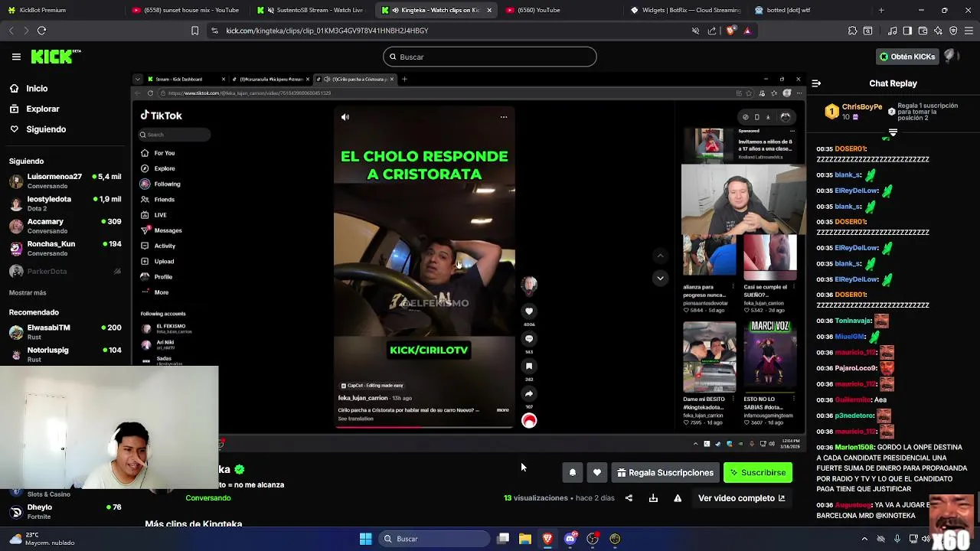The height and width of the screenshot is (551, 980).
Task: Switch to SustentoSB Stream tab
Action: pyautogui.click(x=310, y=10)
